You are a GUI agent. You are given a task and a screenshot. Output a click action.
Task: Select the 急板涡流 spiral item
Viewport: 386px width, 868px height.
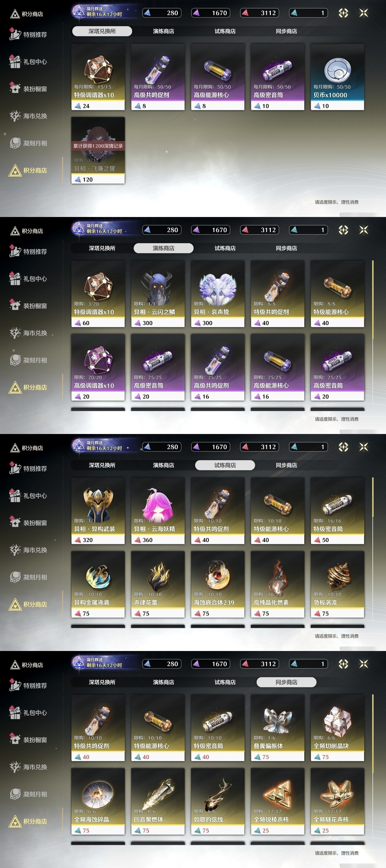[x=337, y=584]
